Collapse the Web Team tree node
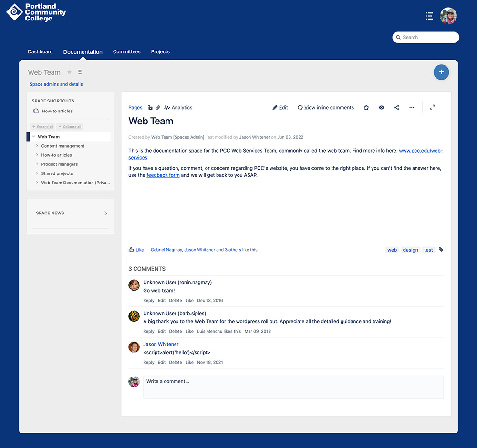477x448 pixels. click(x=34, y=136)
